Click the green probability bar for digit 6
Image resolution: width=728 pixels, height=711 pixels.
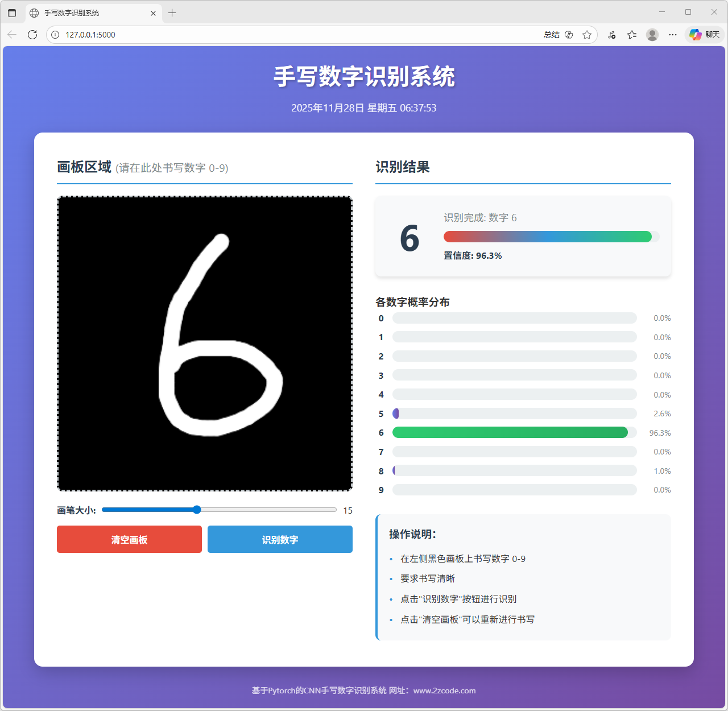(510, 433)
